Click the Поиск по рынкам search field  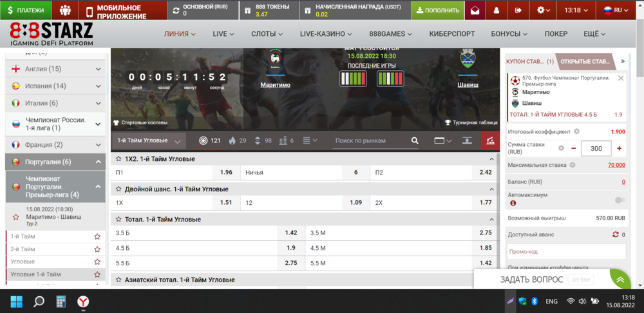372,141
